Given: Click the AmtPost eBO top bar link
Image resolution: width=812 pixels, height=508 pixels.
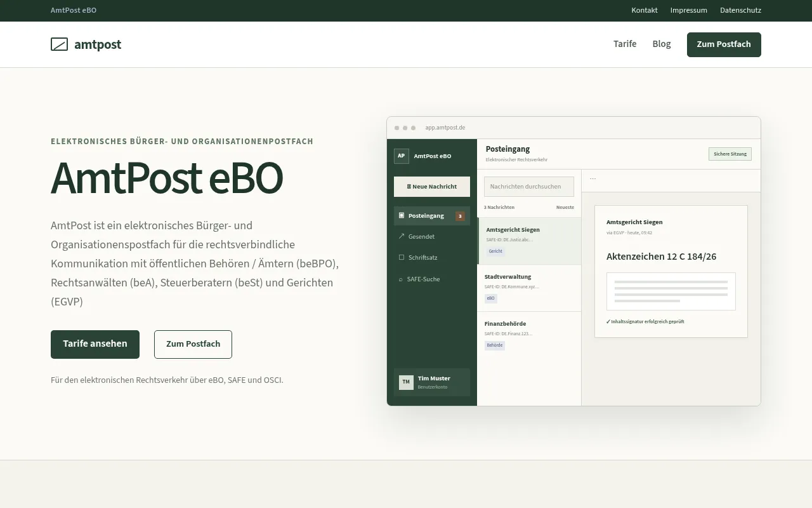Looking at the screenshot, I should tap(74, 10).
